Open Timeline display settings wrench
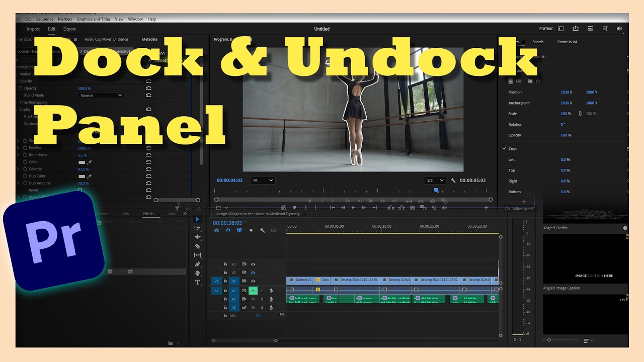This screenshot has width=644, height=362. (x=262, y=230)
